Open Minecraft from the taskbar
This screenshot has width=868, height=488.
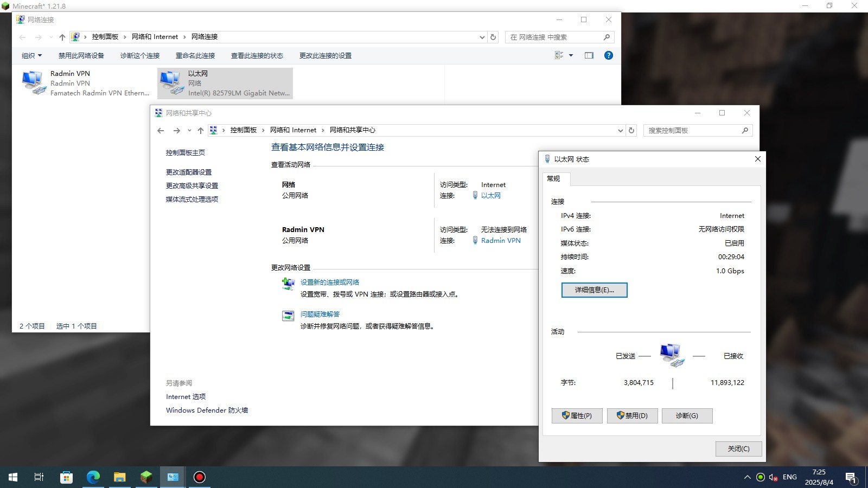coord(146,477)
